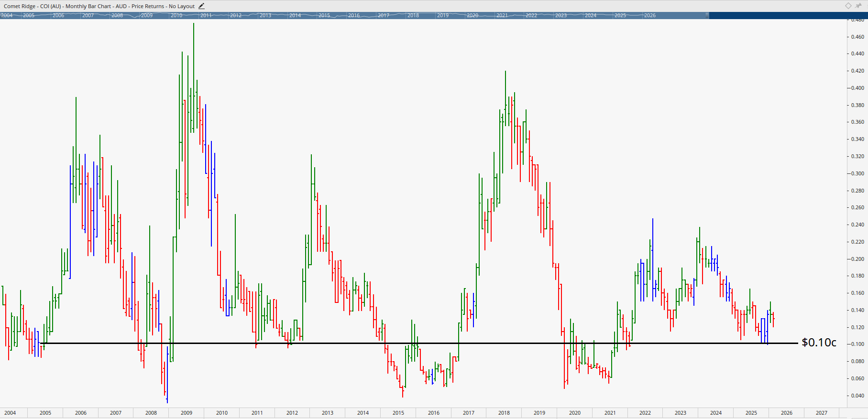Click the 2020 label on bottom date axis
868x419 pixels.
[575, 413]
